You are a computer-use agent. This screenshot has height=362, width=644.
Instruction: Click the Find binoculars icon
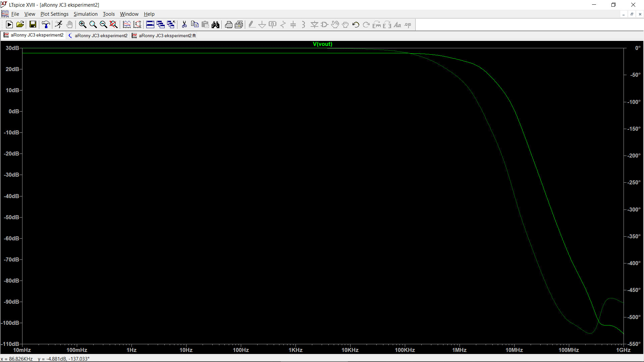[215, 24]
